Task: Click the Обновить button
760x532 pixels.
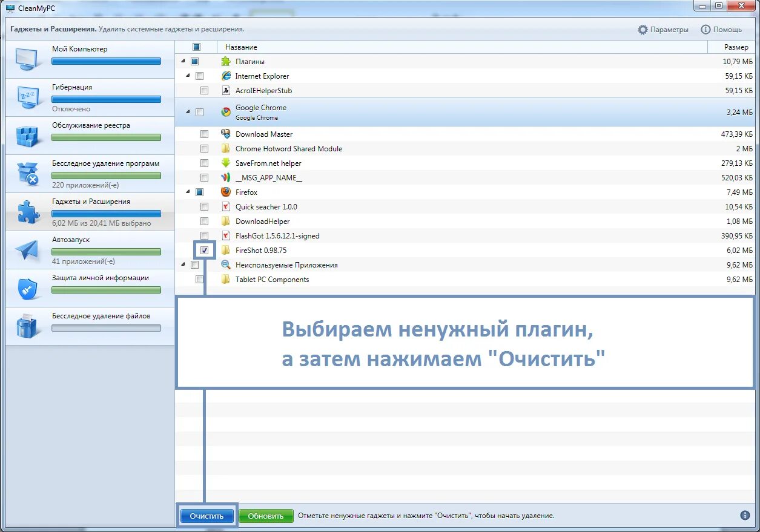Action: (266, 516)
